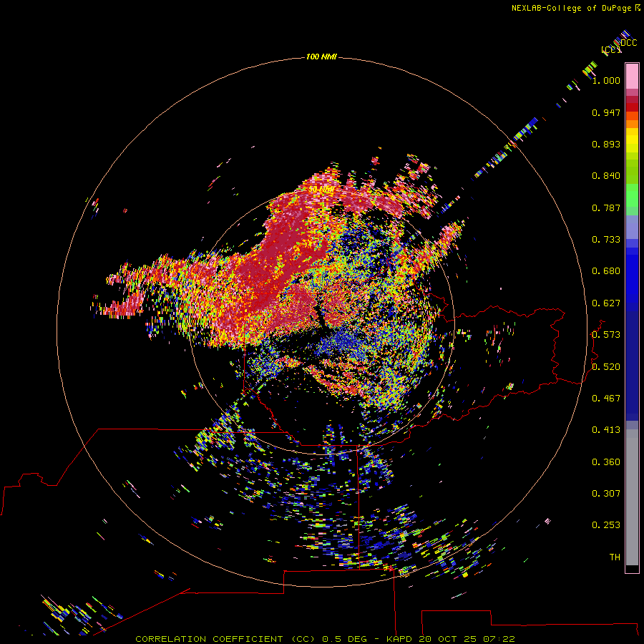Pick the periwinkle swatch on the color bar
Viewport: 644px width, 644px height.
point(632,227)
